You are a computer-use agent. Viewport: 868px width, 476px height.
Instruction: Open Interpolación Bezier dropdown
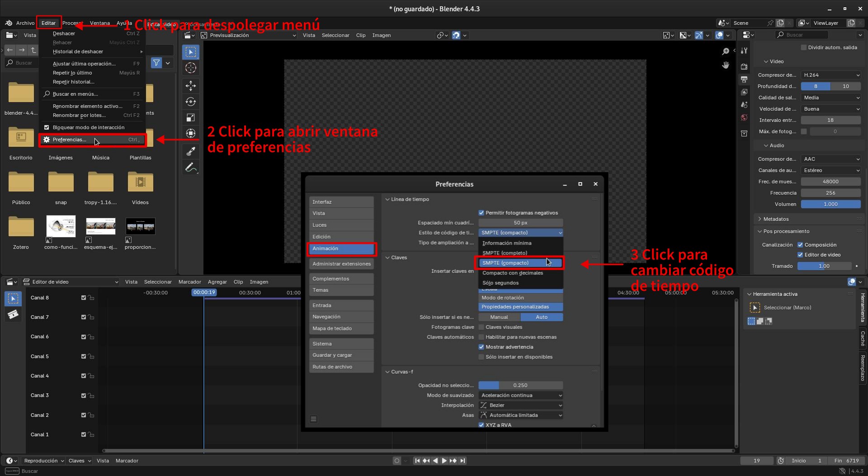tap(521, 405)
